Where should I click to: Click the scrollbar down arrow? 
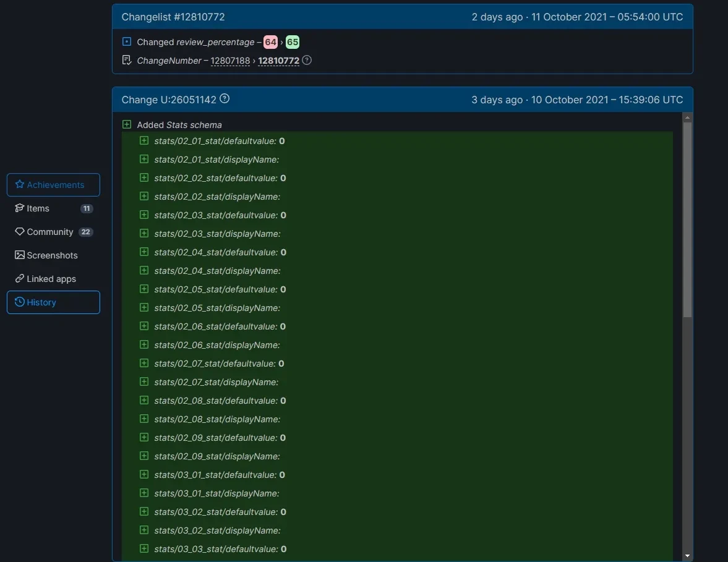[687, 556]
